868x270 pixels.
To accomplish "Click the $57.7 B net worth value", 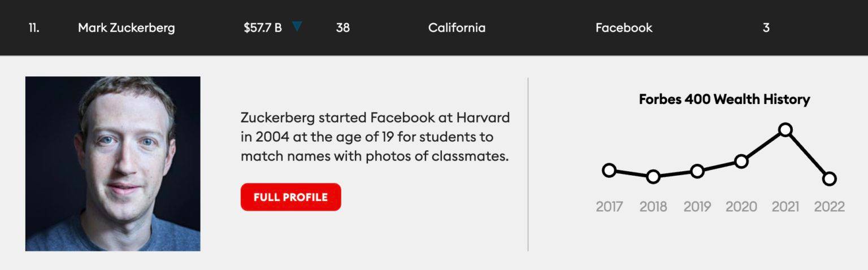I will point(263,28).
